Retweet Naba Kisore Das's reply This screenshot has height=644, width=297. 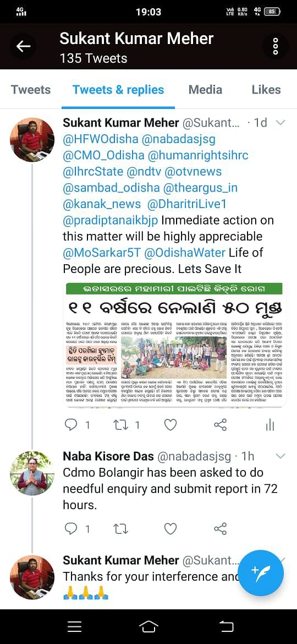point(122,529)
